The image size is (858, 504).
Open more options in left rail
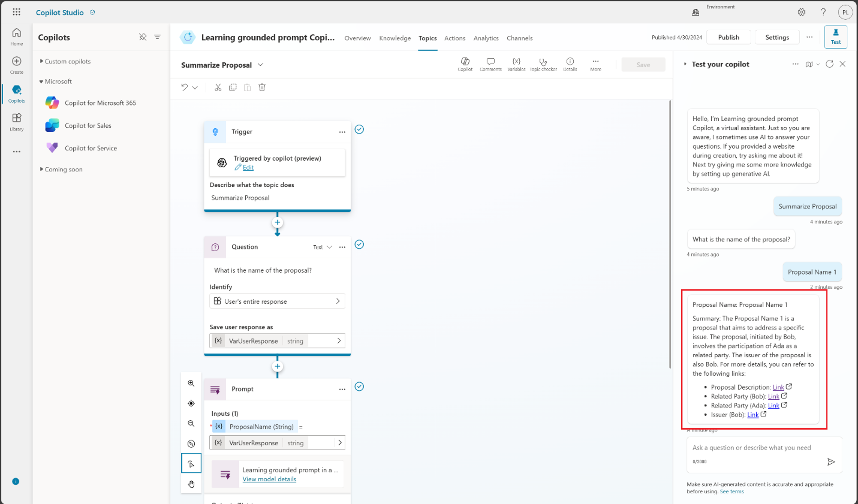coord(16,152)
